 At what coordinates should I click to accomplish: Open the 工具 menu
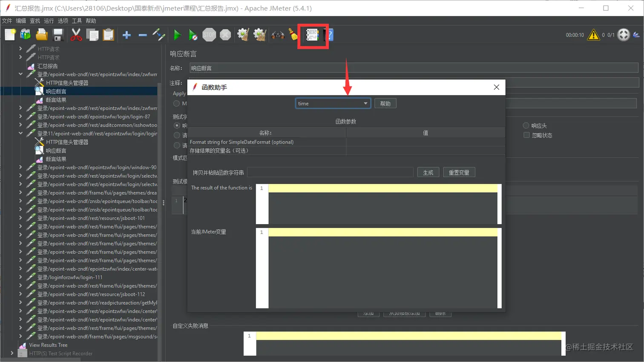(77, 21)
